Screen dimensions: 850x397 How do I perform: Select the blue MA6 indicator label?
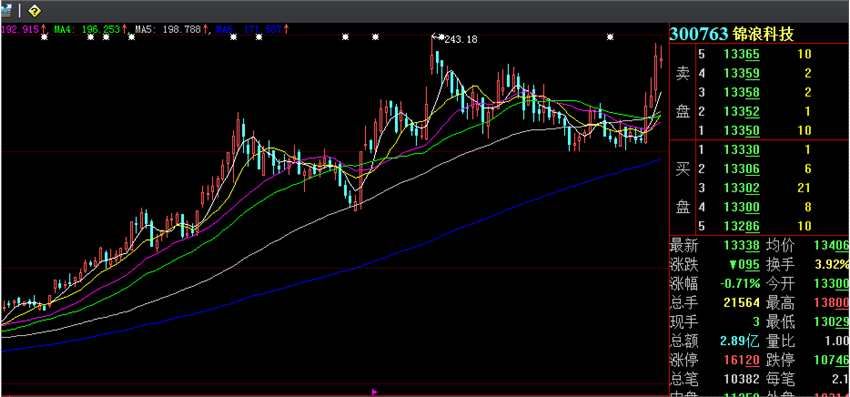[x=248, y=29]
